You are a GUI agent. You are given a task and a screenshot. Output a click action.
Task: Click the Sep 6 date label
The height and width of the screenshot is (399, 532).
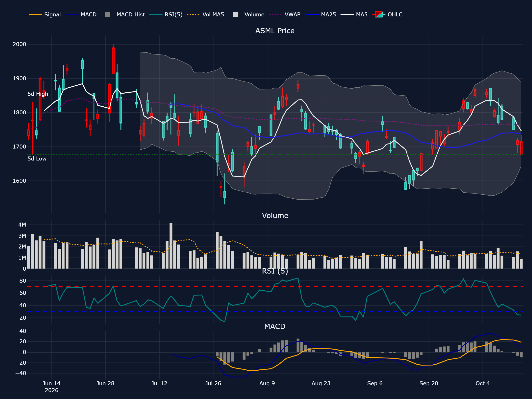375,383
